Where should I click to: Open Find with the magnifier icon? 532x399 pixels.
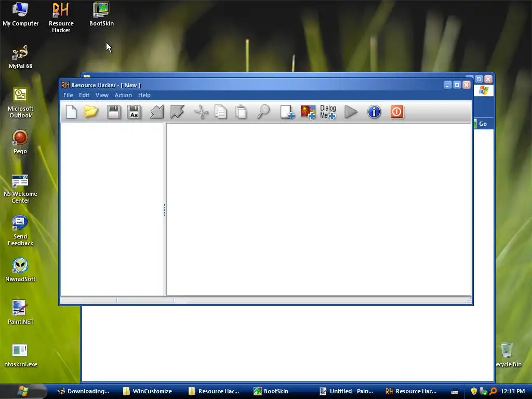pos(263,112)
